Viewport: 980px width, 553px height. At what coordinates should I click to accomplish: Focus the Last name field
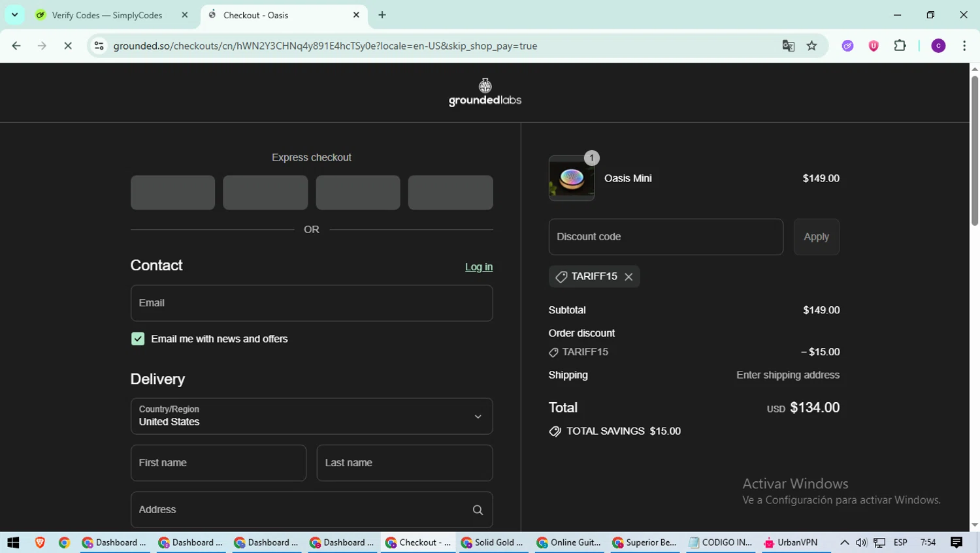click(x=404, y=463)
